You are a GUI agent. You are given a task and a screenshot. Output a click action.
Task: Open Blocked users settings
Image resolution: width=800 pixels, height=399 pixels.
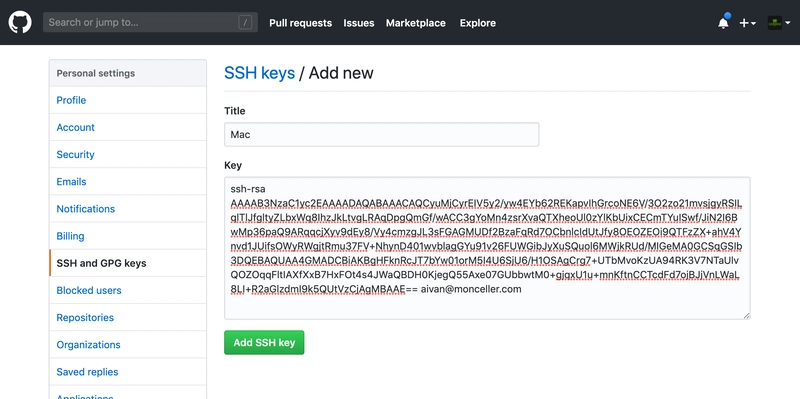click(128, 290)
